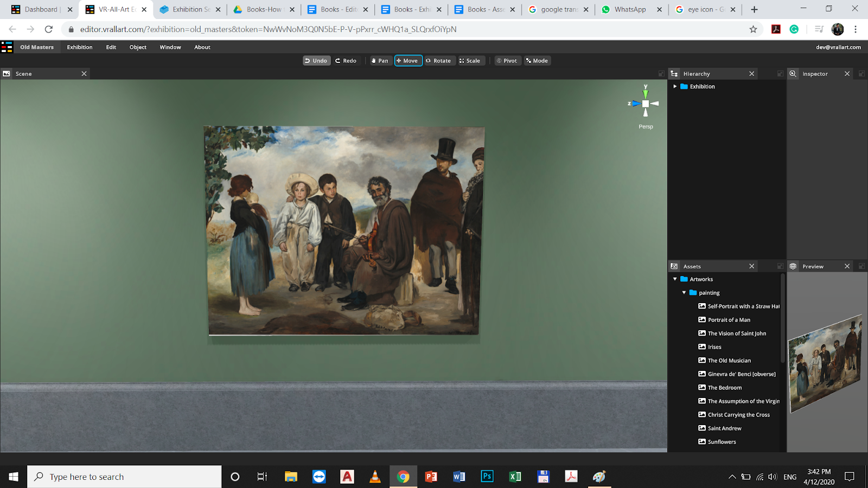Screen dimensions: 868x488
Task: Collapse the painting folder
Action: [x=684, y=293]
